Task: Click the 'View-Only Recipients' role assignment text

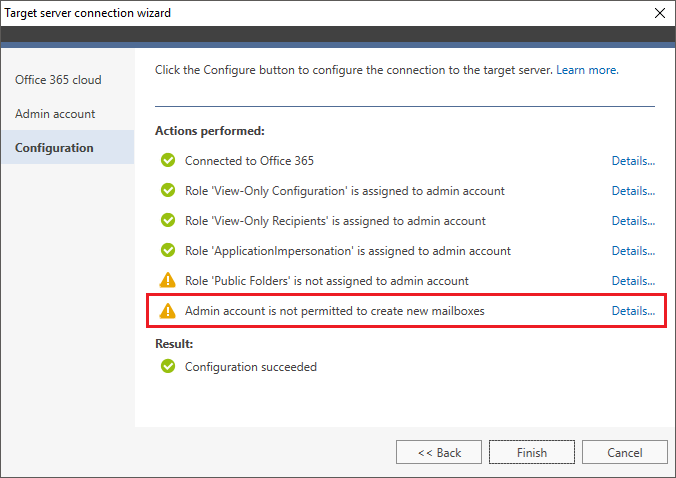Action: click(335, 221)
